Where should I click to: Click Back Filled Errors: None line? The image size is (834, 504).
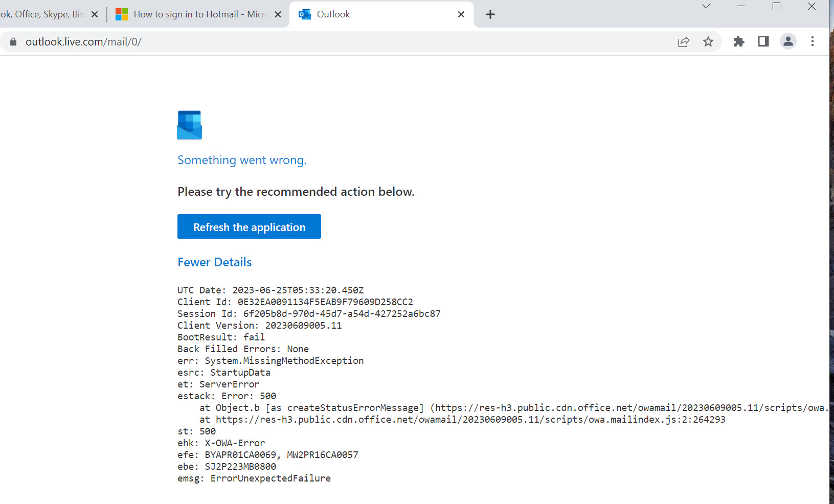pyautogui.click(x=243, y=349)
